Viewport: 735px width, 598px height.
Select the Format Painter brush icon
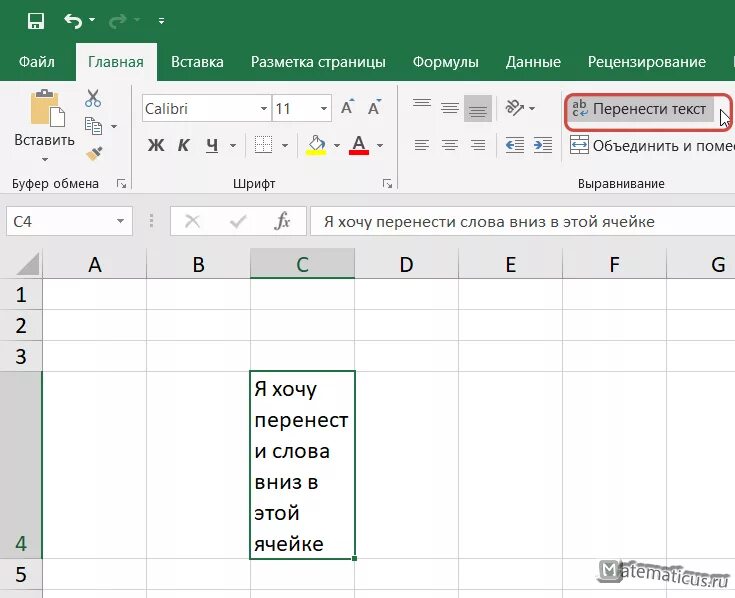coord(94,154)
